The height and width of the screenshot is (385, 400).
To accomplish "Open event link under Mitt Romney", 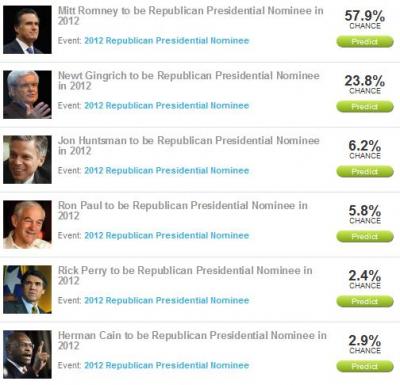I will pyautogui.click(x=167, y=41).
